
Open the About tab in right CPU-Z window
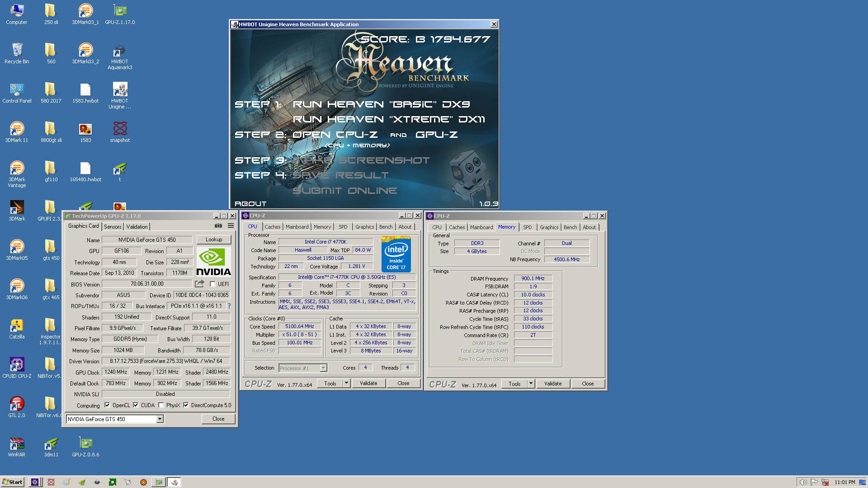click(x=589, y=227)
